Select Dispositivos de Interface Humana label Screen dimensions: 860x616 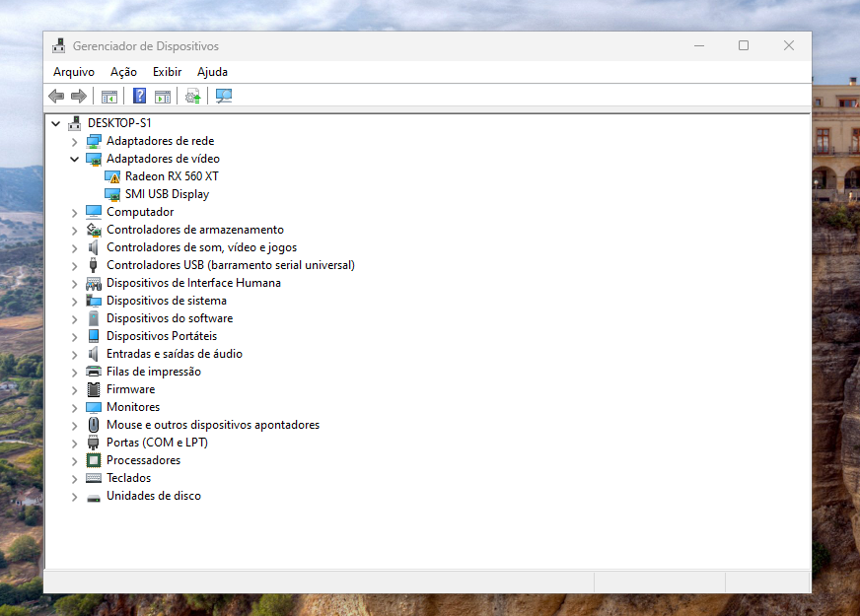[x=193, y=283]
